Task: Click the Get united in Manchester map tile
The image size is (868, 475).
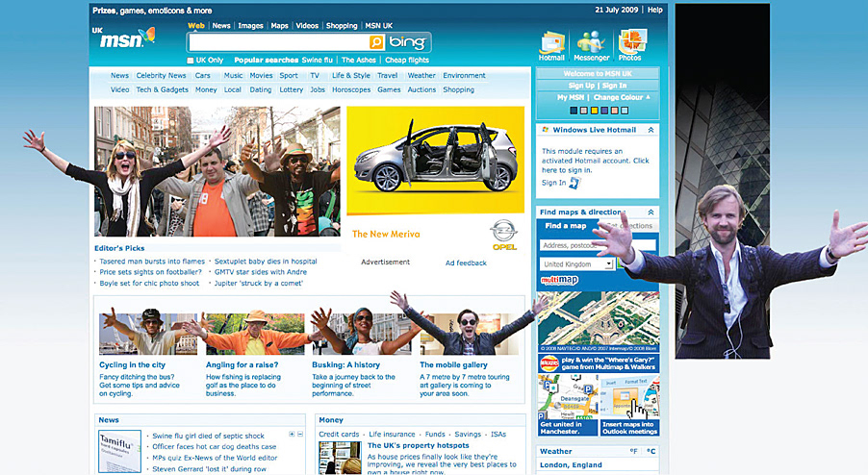Action: click(568, 406)
